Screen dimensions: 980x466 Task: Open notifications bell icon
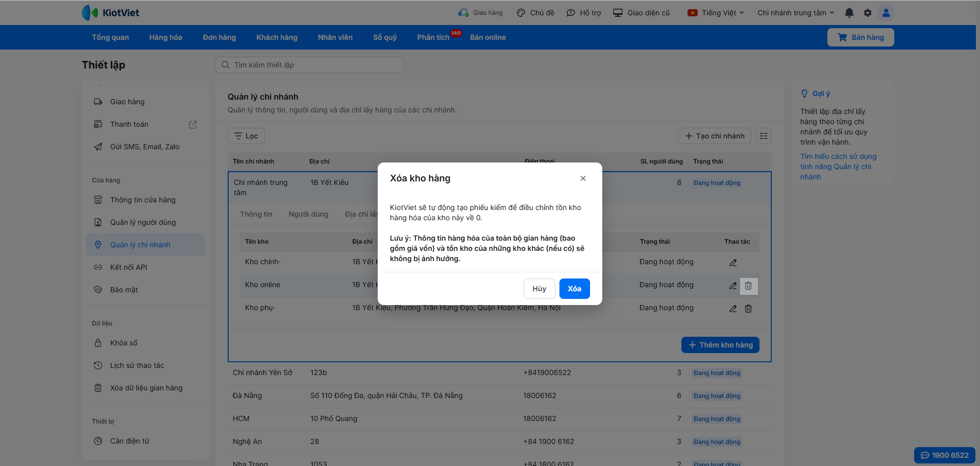tap(849, 13)
